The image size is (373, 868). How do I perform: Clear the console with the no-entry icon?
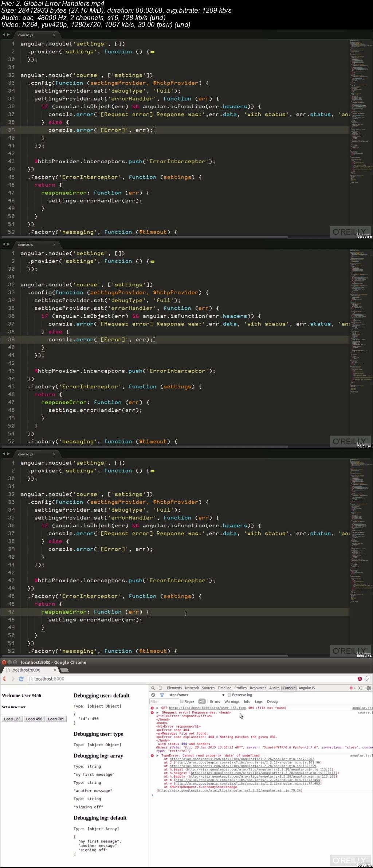point(153,695)
